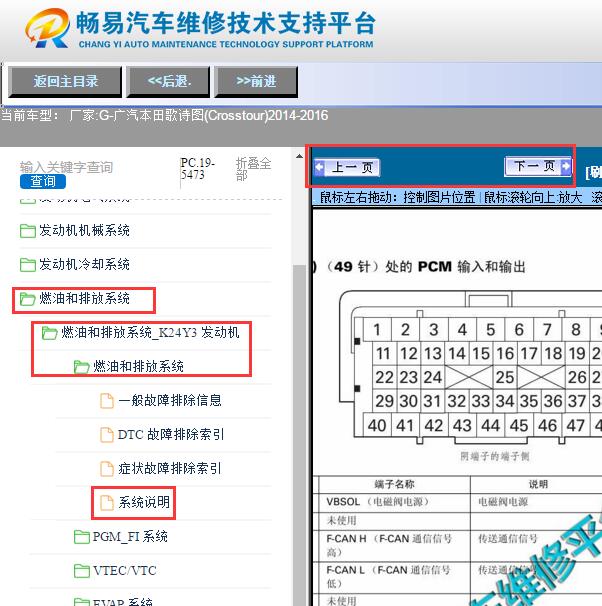Screen dimensions: 602x606
Task: Expand the 发动机冷却系统 folder icon
Action: pos(27,265)
